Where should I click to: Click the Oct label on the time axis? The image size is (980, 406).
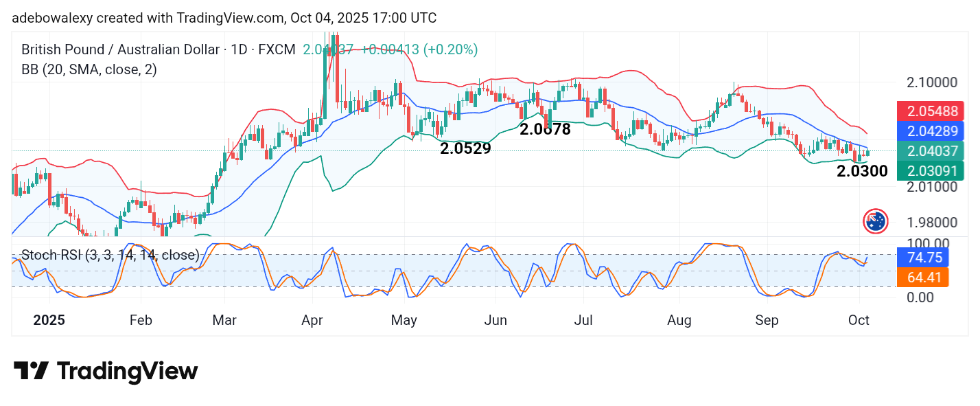click(x=859, y=320)
